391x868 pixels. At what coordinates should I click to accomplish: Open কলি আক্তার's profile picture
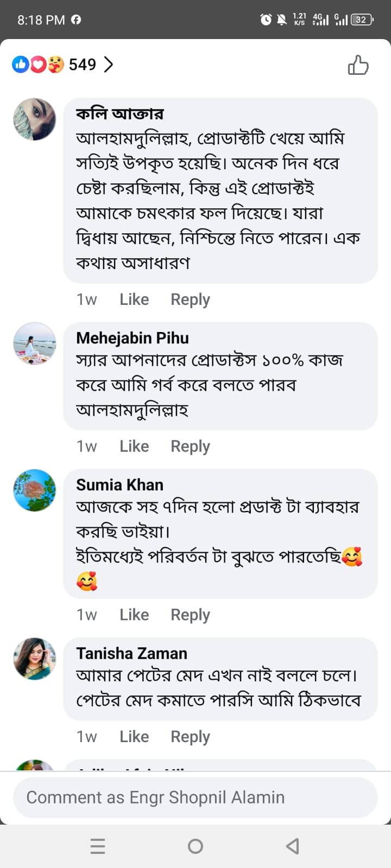click(x=35, y=119)
